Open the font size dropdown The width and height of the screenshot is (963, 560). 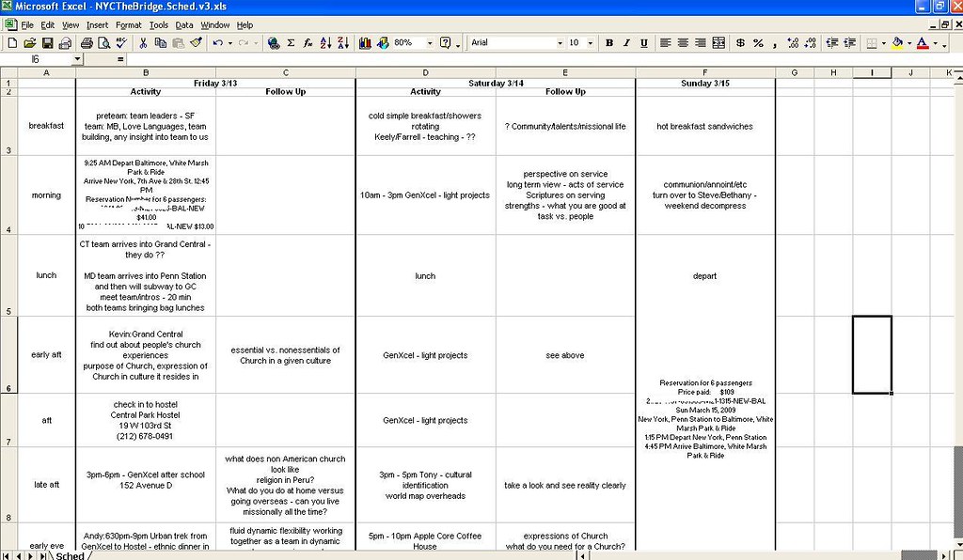(591, 43)
